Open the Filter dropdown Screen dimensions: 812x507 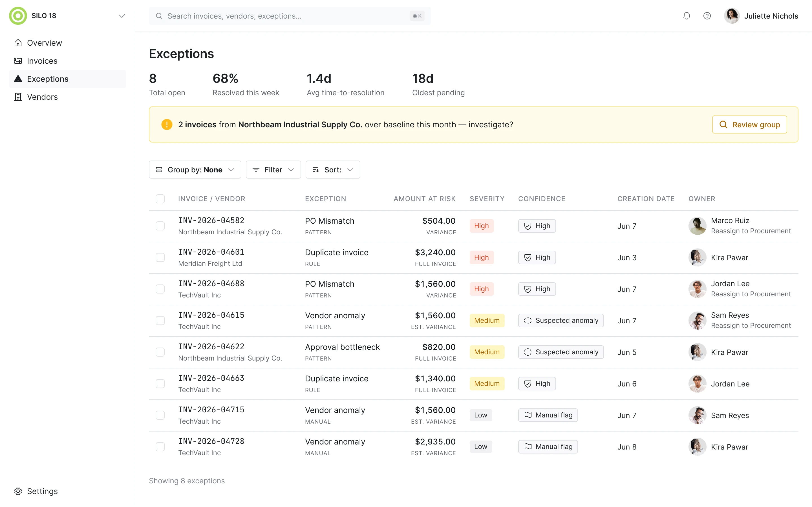pyautogui.click(x=273, y=170)
